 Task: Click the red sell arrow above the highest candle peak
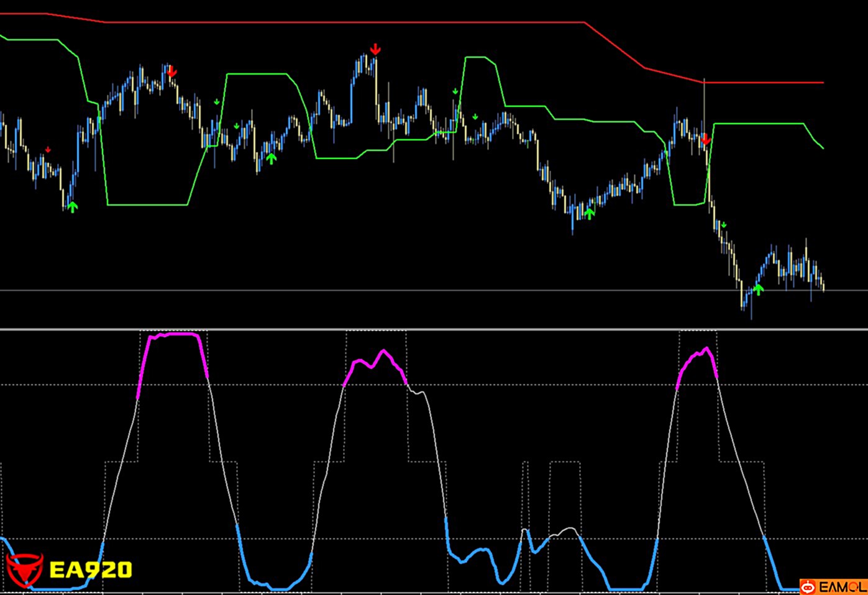pyautogui.click(x=375, y=49)
